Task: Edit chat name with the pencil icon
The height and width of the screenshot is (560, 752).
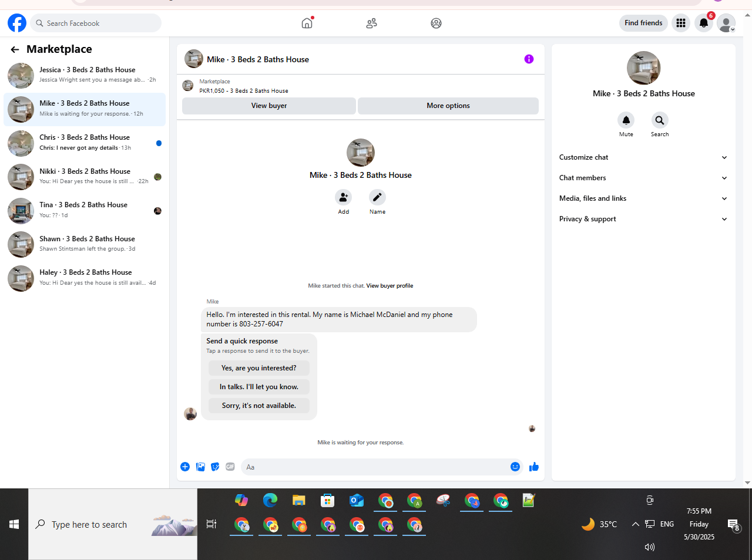Action: tap(377, 197)
